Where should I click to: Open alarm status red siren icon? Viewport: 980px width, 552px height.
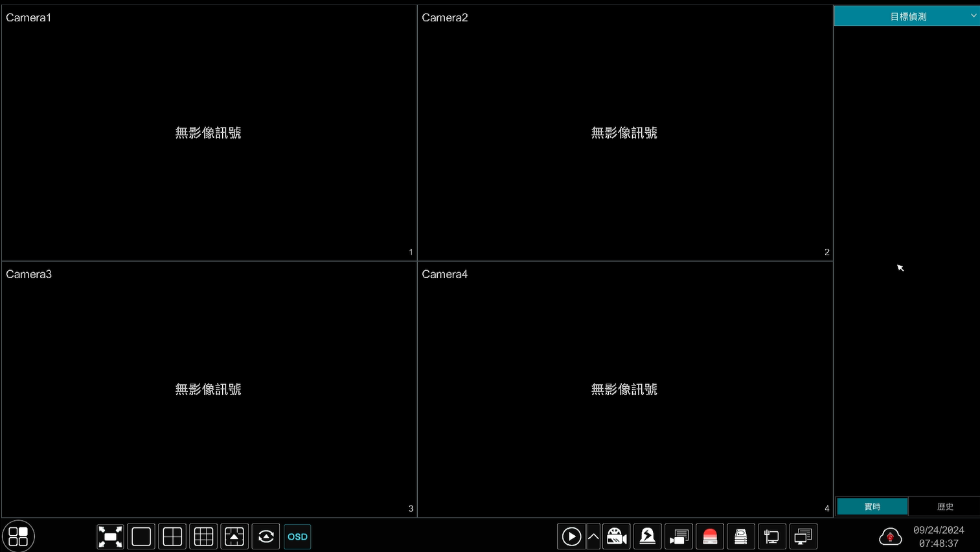710,536
